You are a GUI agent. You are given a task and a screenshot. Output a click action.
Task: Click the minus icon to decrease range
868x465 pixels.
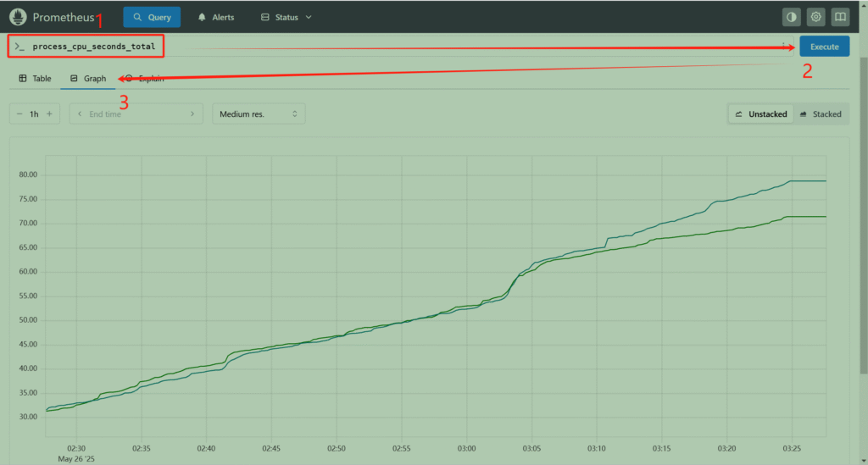[19, 113]
